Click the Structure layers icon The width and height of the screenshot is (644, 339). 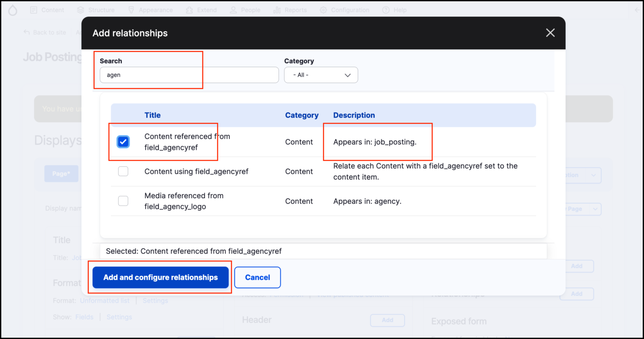(x=80, y=10)
